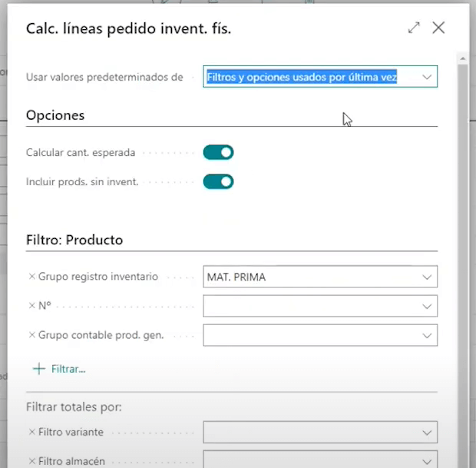Remove the Filtro variante filter
476x468 pixels.
coord(31,433)
